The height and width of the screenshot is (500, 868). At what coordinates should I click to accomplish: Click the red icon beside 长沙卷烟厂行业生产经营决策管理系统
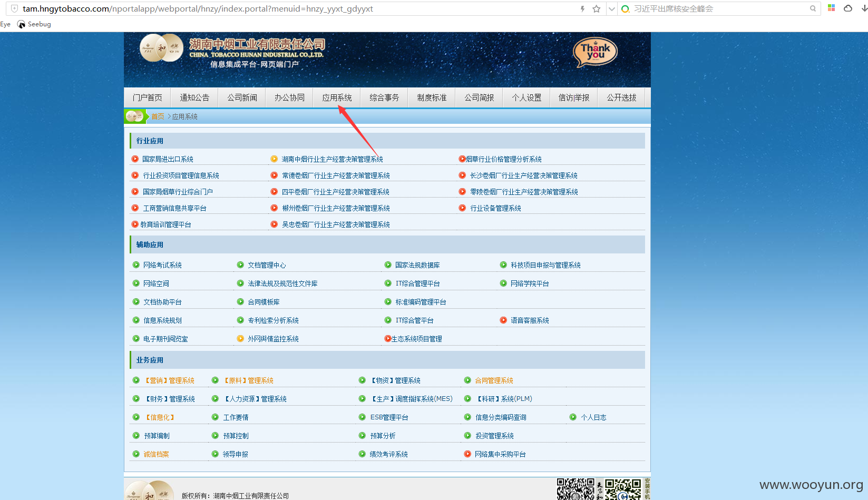(x=462, y=175)
